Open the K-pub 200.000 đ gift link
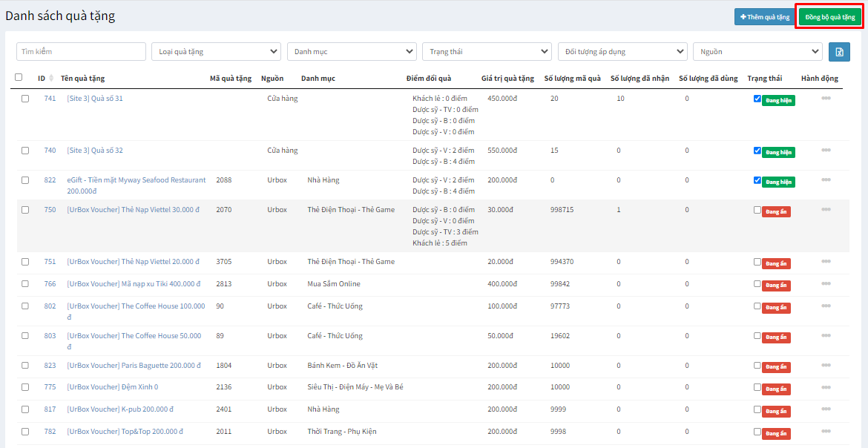The image size is (868, 448). click(120, 409)
